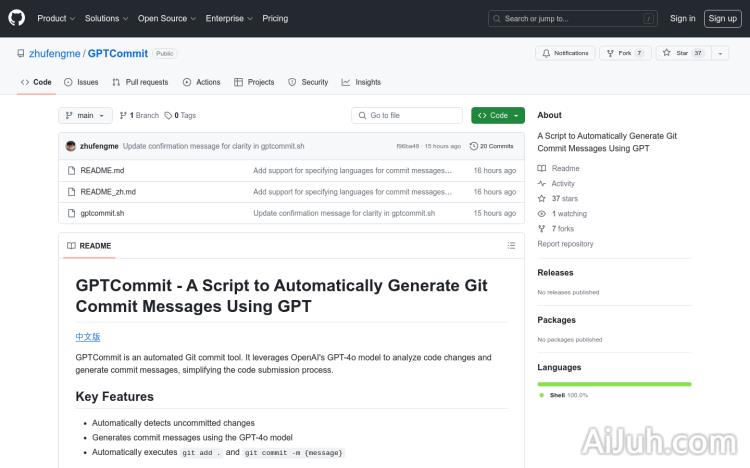Star the repository with Star button
The height and width of the screenshot is (468, 750).
683,53
